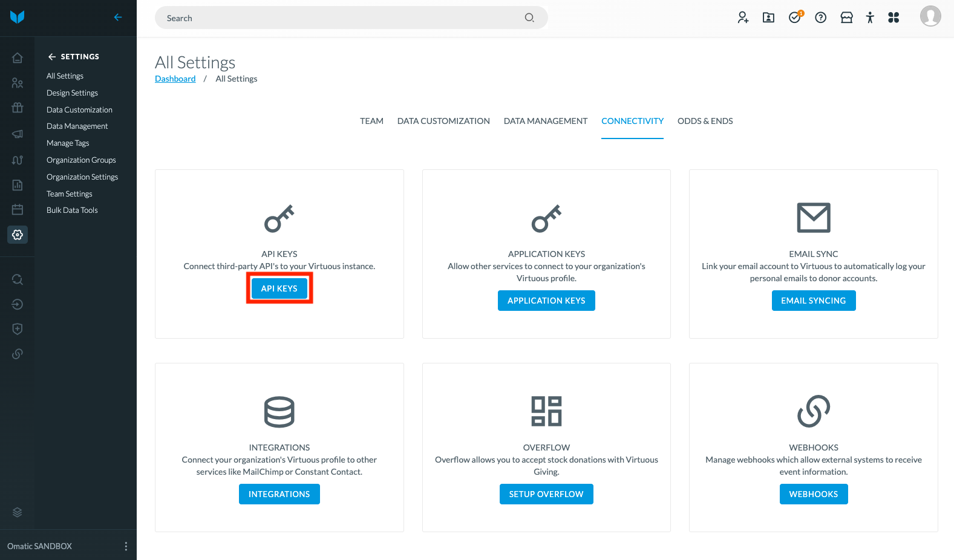Click the blue API KEYS button
The image size is (954, 560).
[279, 288]
